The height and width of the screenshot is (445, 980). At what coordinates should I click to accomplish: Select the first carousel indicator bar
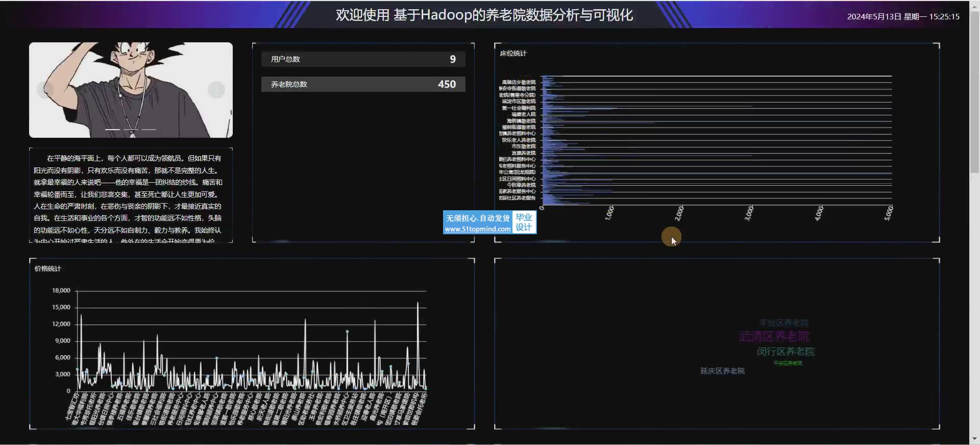(x=112, y=130)
